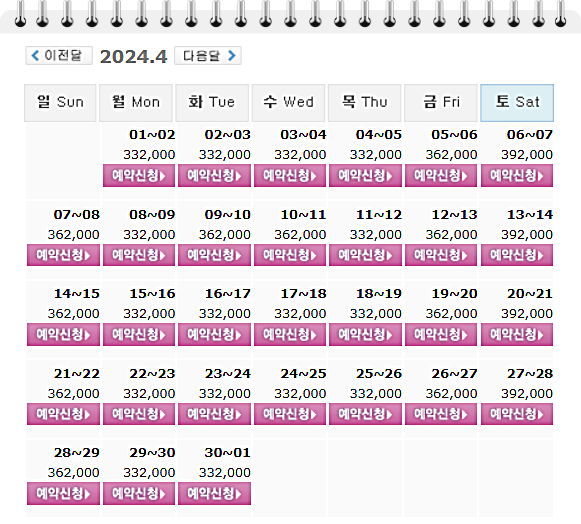Screen dimensions: 581x524
Task: Click the 362,000 price under 09~10
Action: click(x=225, y=235)
